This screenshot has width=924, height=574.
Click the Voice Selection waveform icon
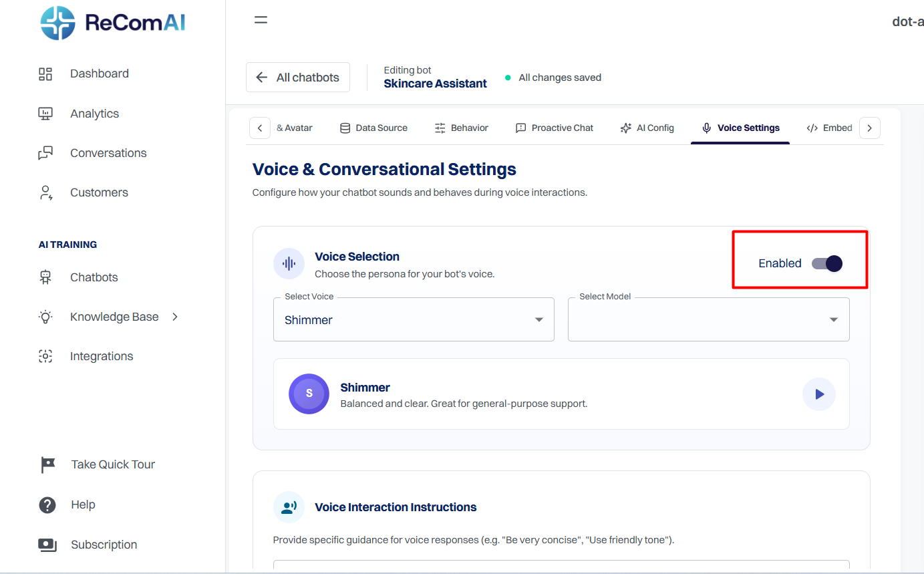click(x=289, y=263)
